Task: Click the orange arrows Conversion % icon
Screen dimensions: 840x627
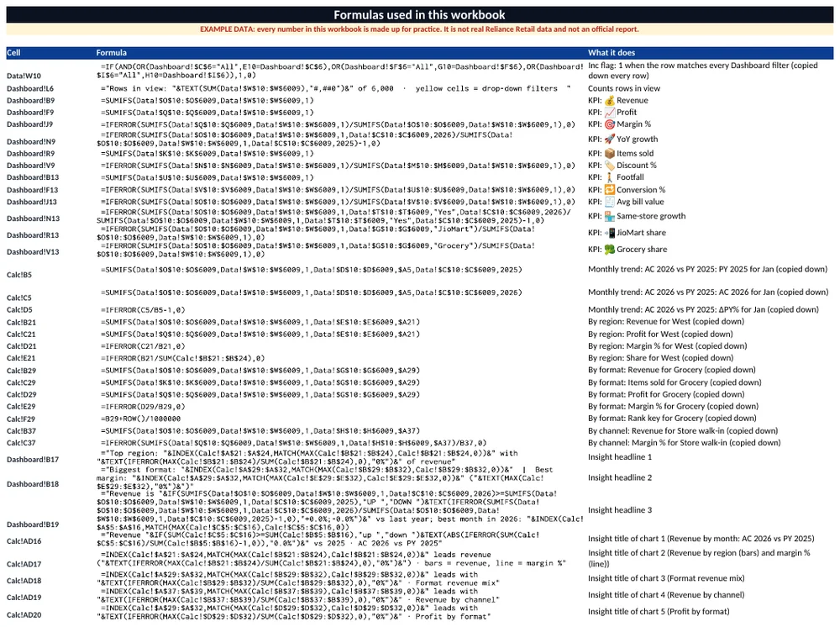Action: coord(609,190)
